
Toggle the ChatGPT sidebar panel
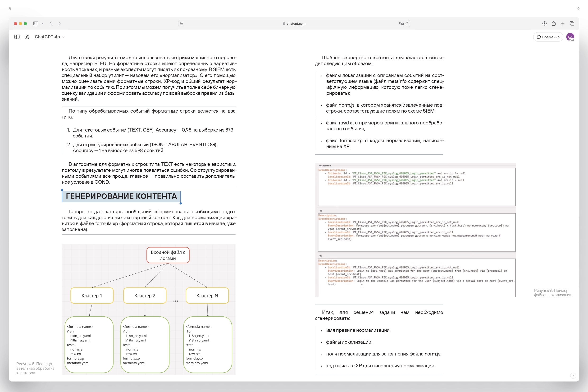(17, 37)
